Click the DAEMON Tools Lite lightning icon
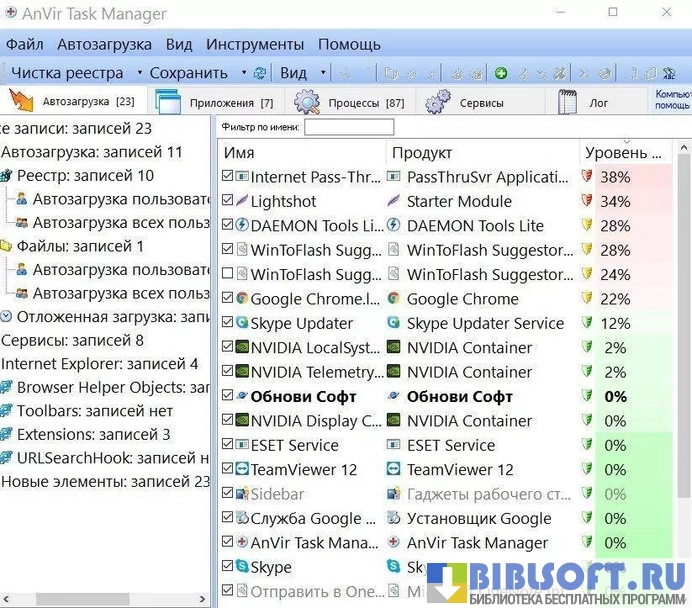 (x=241, y=226)
